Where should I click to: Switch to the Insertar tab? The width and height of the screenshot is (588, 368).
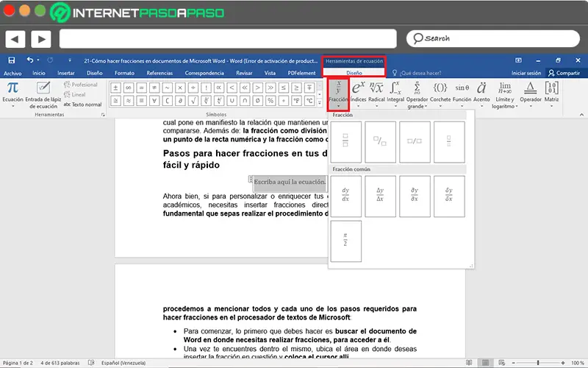pyautogui.click(x=66, y=73)
